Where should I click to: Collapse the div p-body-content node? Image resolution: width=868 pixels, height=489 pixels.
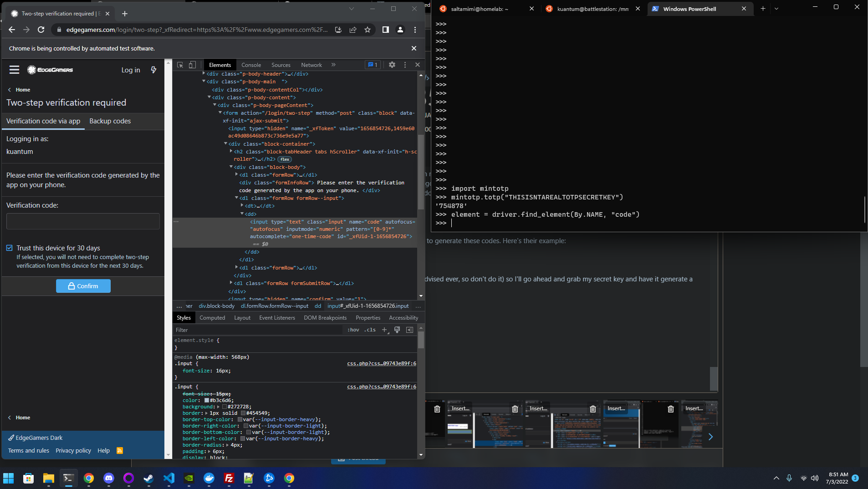coord(209,97)
